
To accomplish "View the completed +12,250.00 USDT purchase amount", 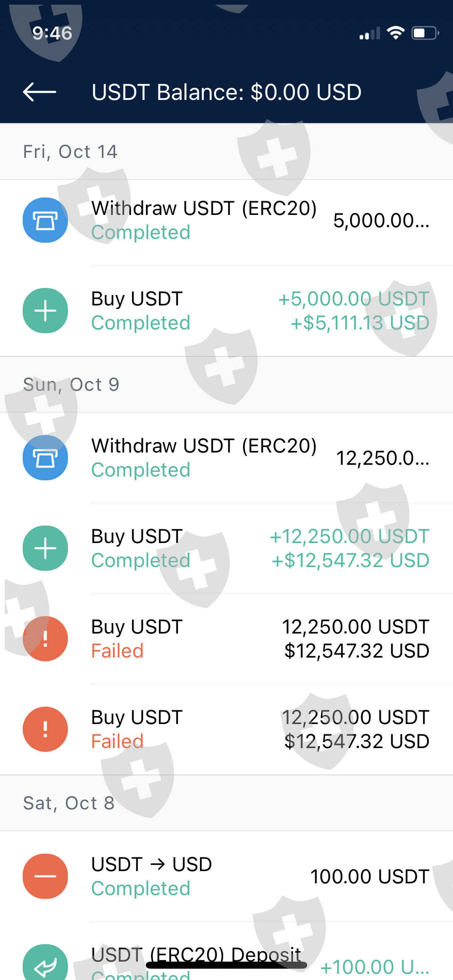I will 349,537.
